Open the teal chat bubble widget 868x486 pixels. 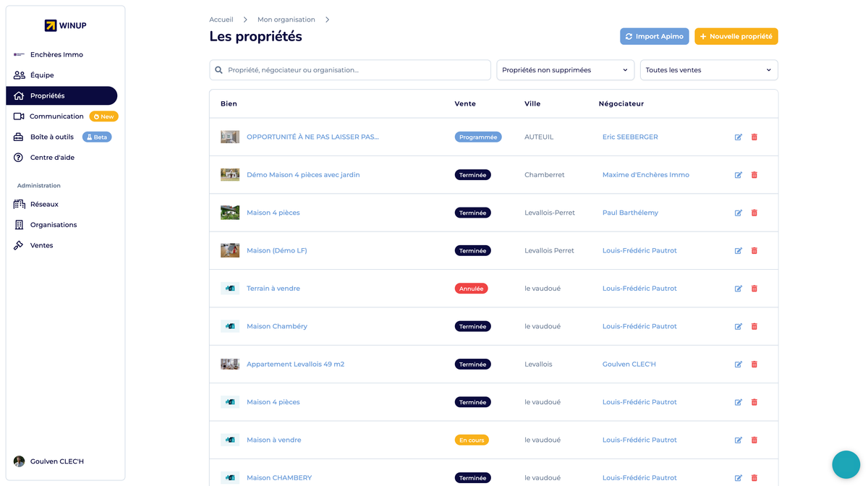846,465
